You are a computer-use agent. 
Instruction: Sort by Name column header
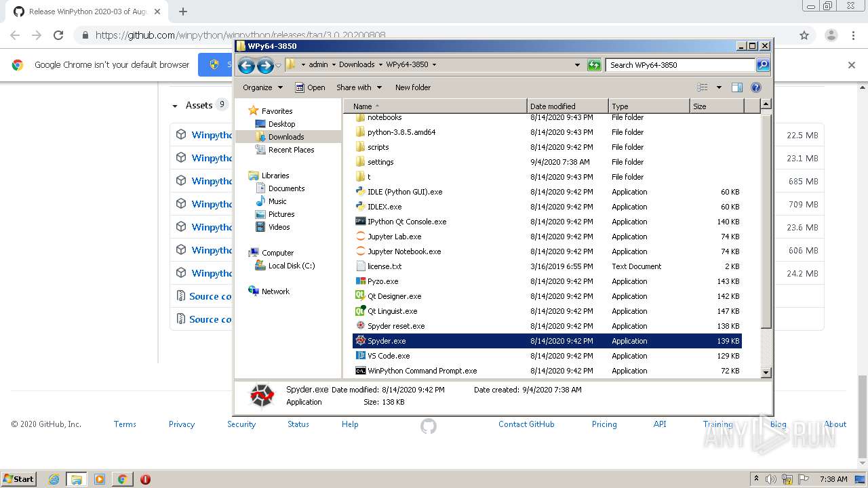coord(435,106)
